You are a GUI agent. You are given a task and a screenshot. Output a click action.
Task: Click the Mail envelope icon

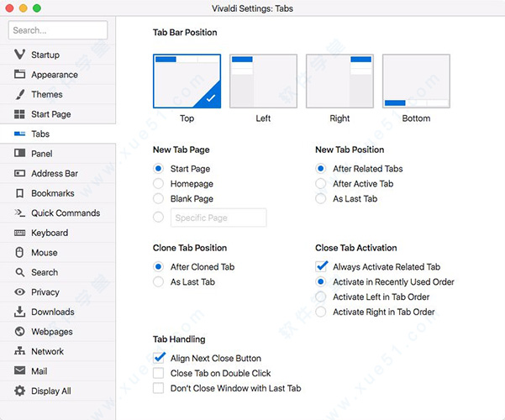click(19, 370)
